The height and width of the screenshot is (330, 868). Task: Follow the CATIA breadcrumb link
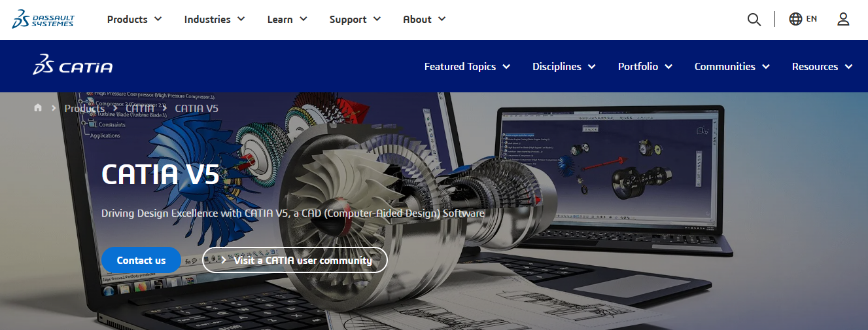click(x=140, y=108)
